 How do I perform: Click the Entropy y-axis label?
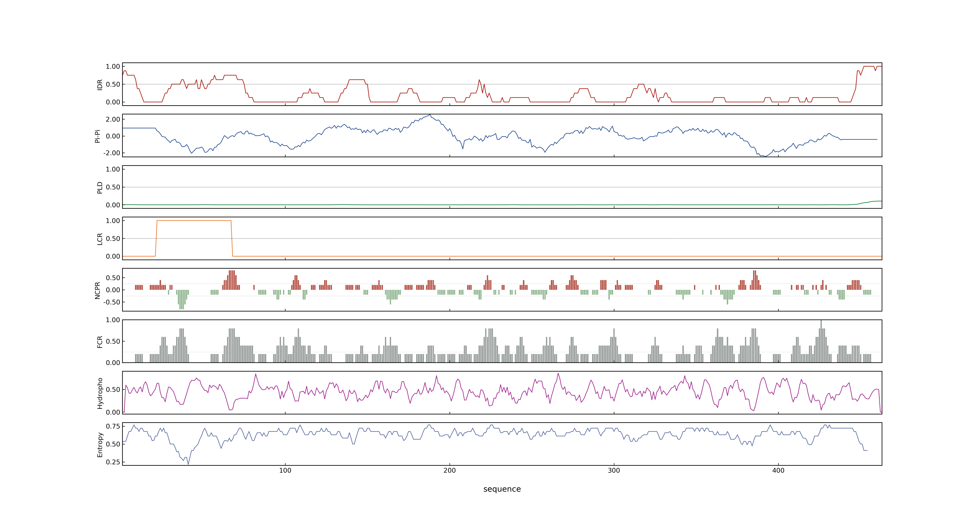(x=100, y=445)
